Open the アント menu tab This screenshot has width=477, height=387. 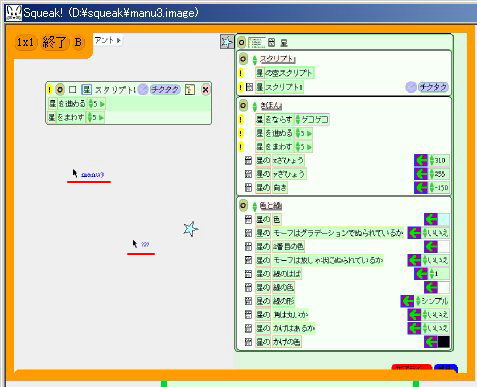[108, 40]
